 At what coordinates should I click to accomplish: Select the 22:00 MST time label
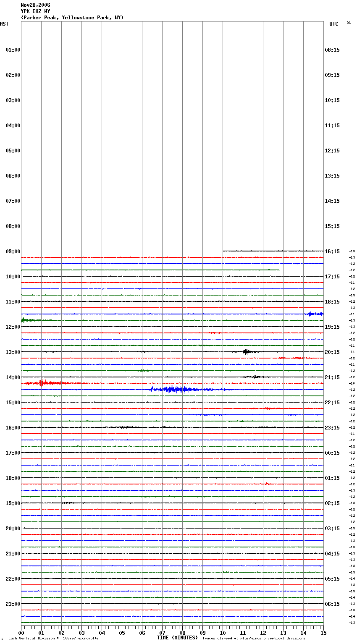tap(13, 579)
